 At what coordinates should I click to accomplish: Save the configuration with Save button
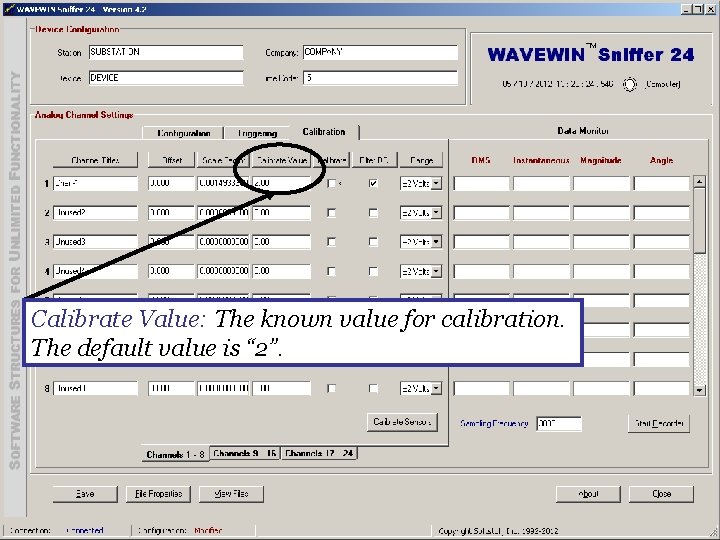85,494
